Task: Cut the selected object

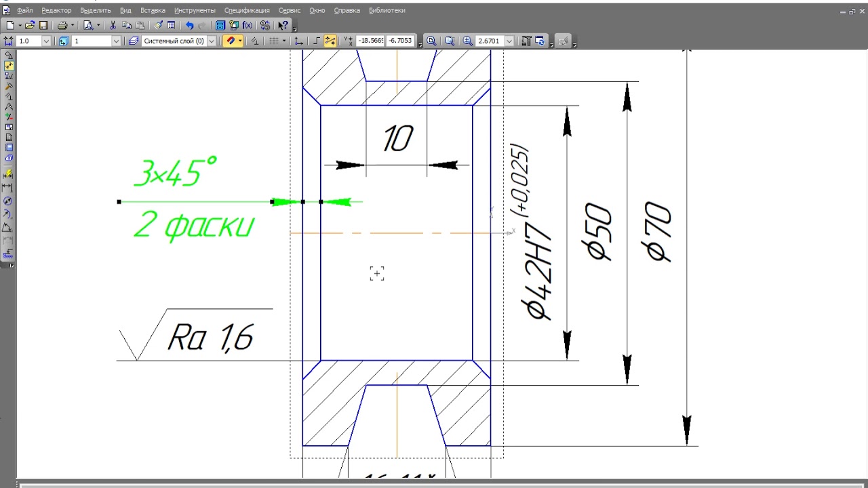Action: pyautogui.click(x=113, y=25)
